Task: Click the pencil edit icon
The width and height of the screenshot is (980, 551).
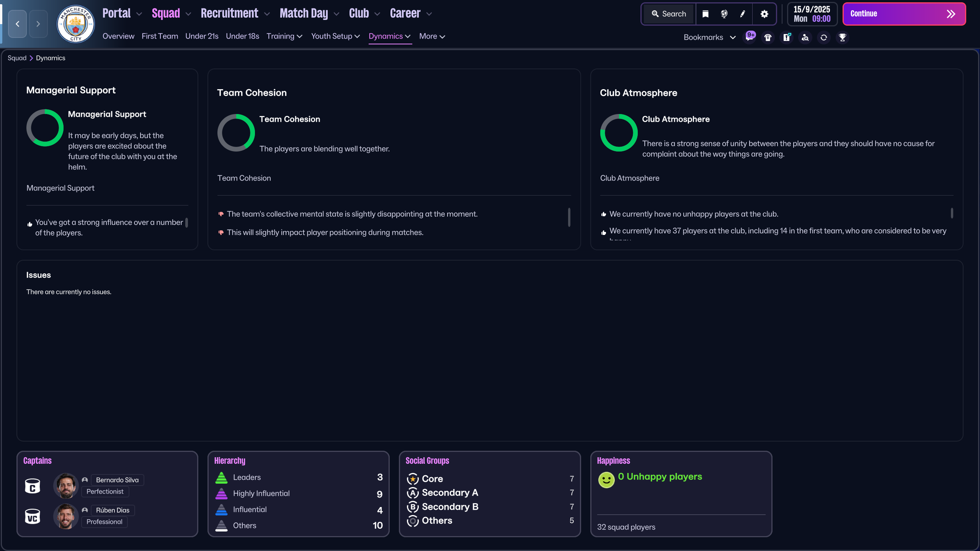Action: coord(743,14)
